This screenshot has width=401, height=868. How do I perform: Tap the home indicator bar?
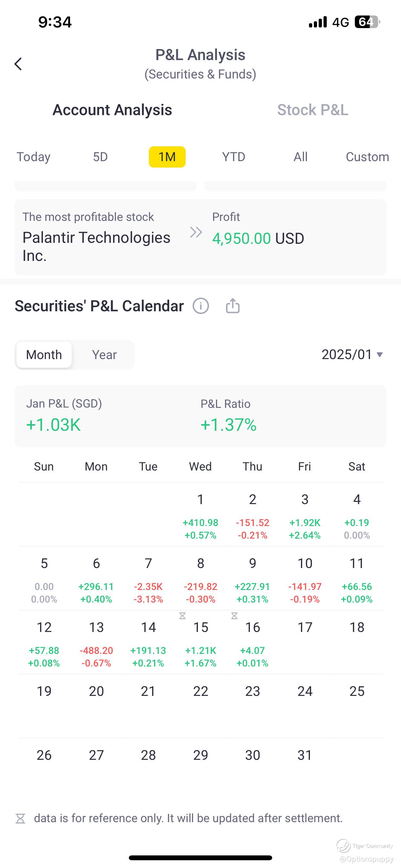click(200, 858)
